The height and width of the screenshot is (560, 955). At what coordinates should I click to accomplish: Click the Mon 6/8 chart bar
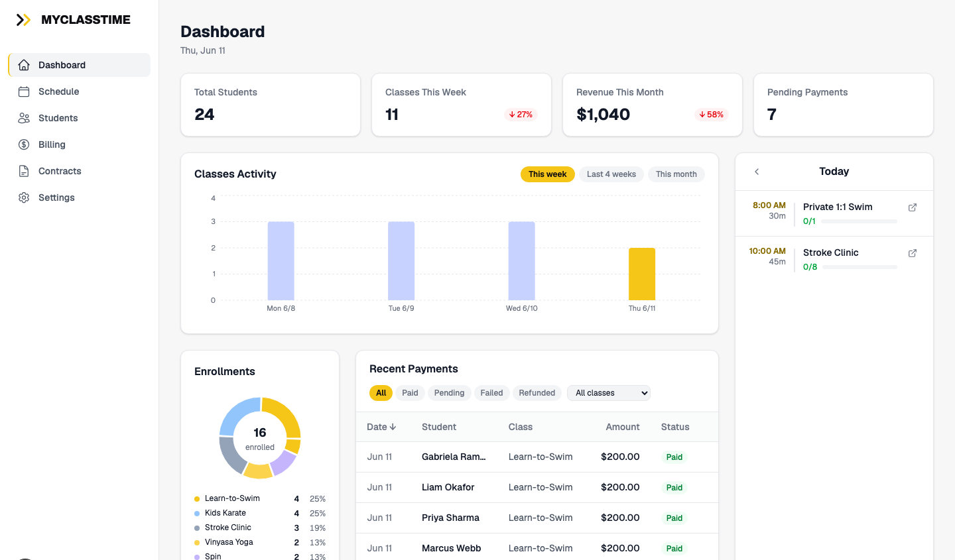tap(281, 261)
